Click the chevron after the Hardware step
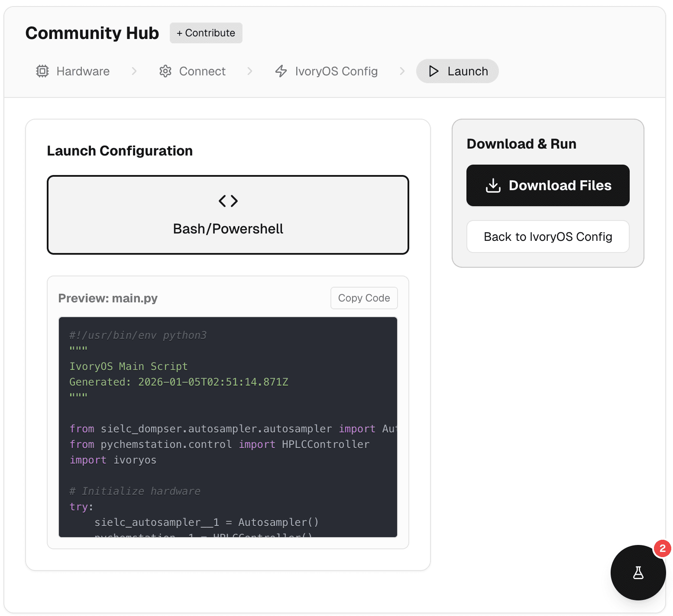 (134, 71)
